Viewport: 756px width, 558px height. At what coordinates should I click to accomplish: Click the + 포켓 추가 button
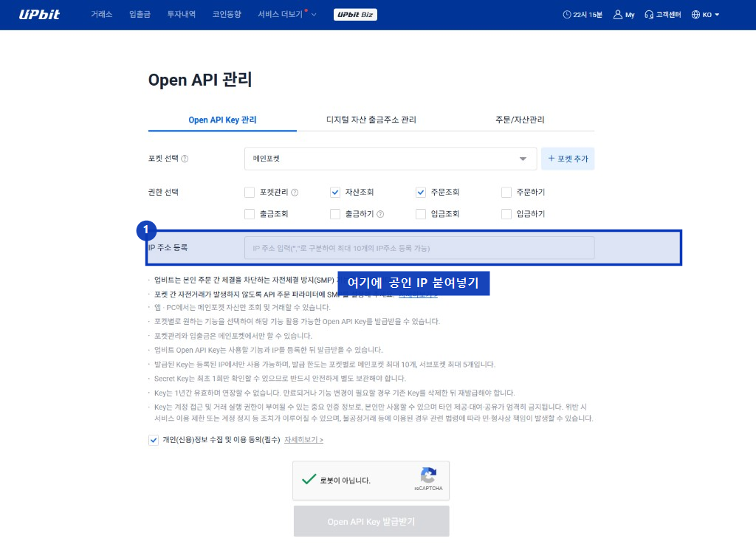click(568, 159)
